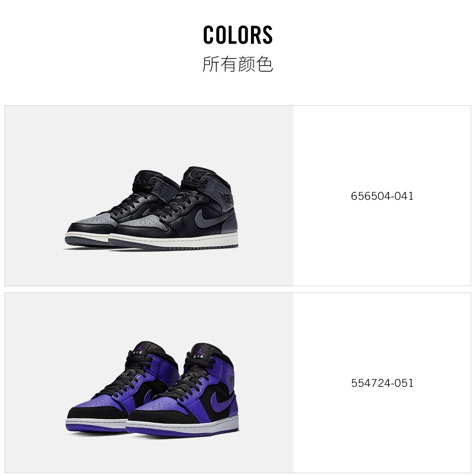Click the Wings logo on purple shoe collar
476x476 pixels.
coord(230,381)
